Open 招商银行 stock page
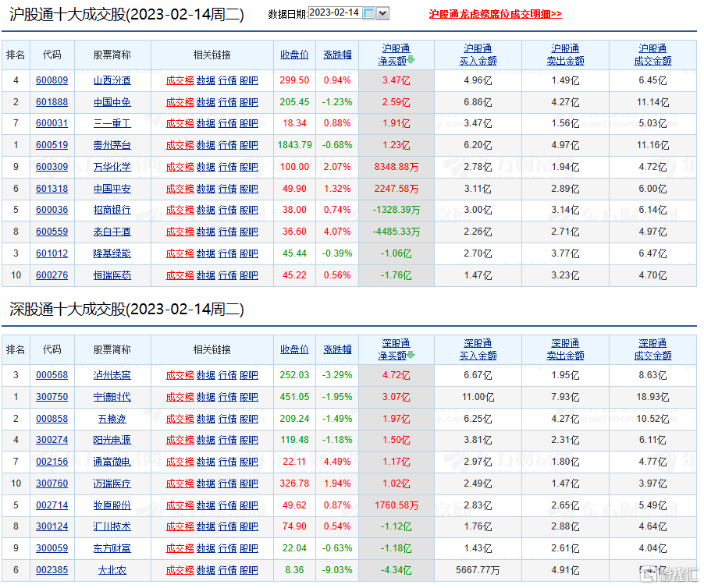Image resolution: width=704 pixels, height=588 pixels. [x=112, y=210]
